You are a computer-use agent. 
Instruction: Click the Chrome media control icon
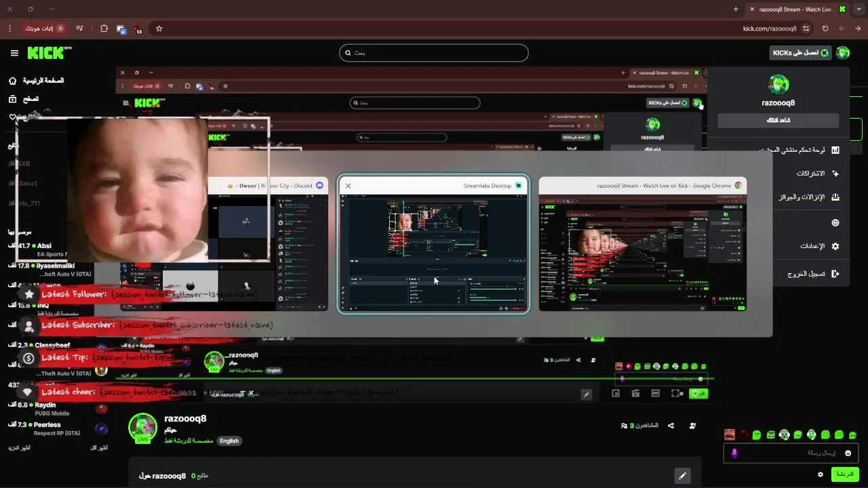click(80, 28)
